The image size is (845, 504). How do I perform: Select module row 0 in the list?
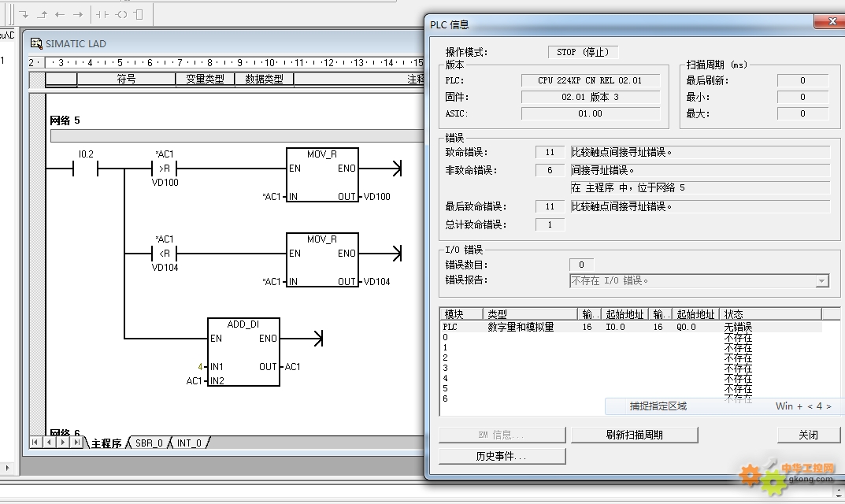[632, 337]
